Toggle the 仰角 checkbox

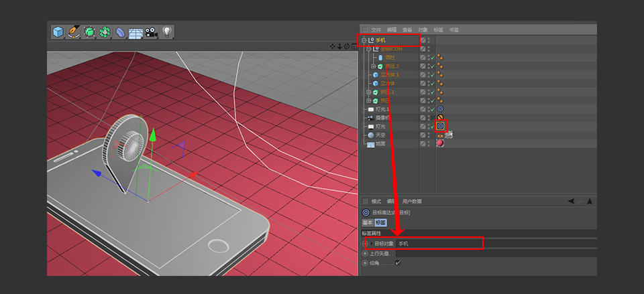click(x=398, y=263)
